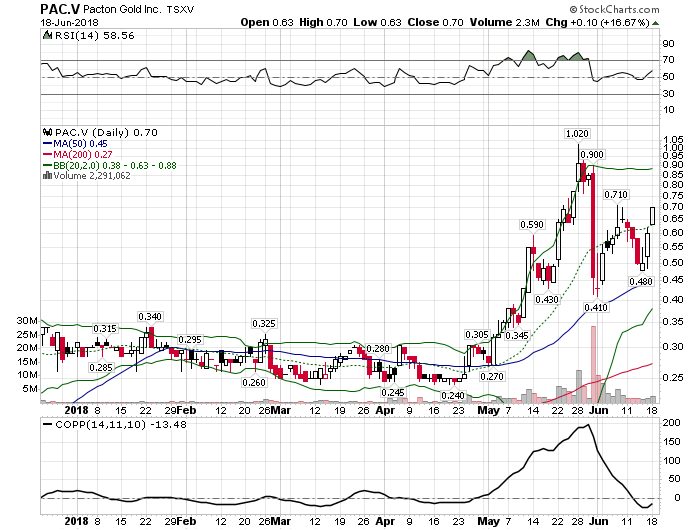Image resolution: width=700 pixels, height=530 pixels.
Task: Click the 0.410 low price annotation
Action: [x=596, y=308]
